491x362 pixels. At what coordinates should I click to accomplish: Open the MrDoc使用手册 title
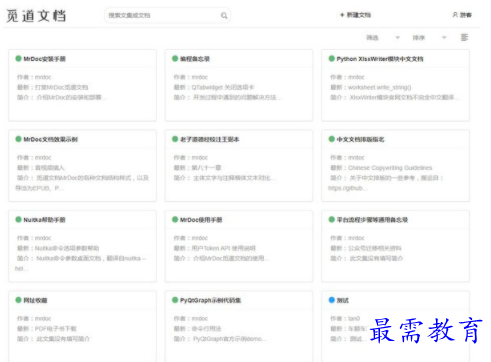[x=201, y=220]
